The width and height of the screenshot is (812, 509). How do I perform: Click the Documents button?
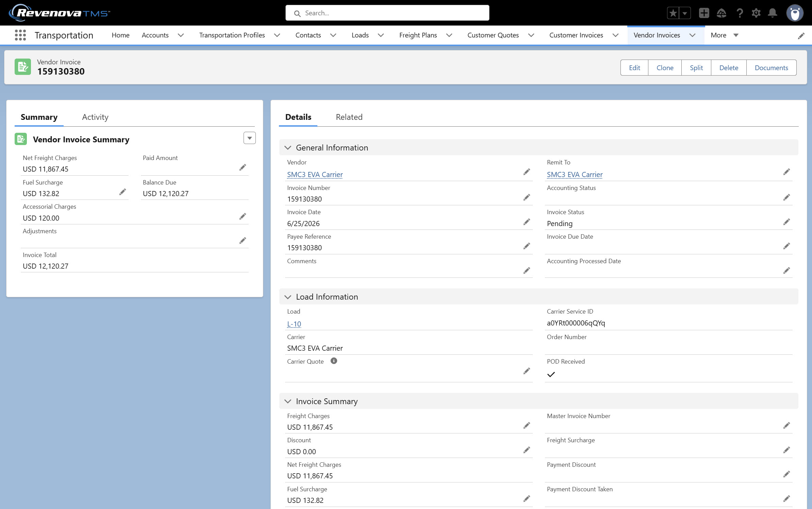[771, 68]
